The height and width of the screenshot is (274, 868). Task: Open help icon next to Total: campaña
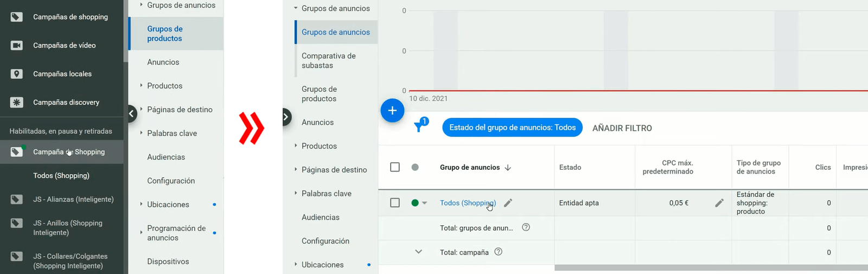(498, 252)
